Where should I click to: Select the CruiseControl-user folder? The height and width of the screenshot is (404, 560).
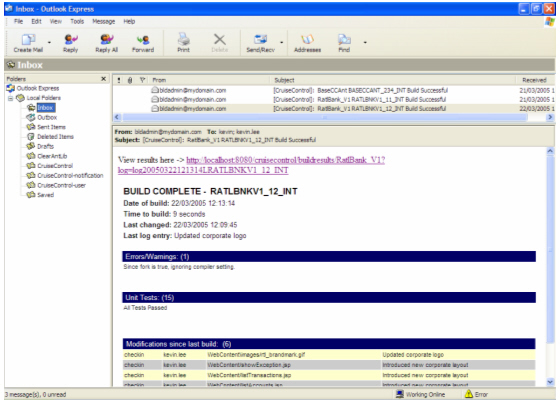tap(61, 185)
